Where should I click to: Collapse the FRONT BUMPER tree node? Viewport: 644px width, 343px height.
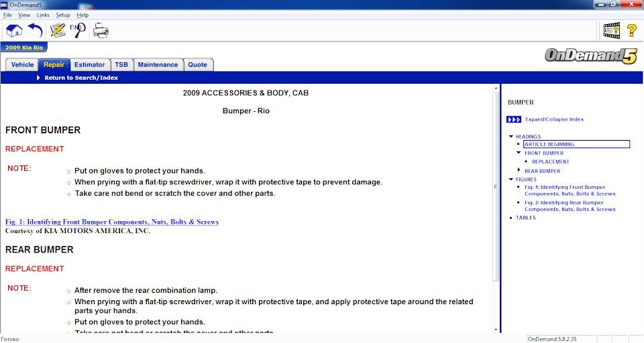point(519,153)
